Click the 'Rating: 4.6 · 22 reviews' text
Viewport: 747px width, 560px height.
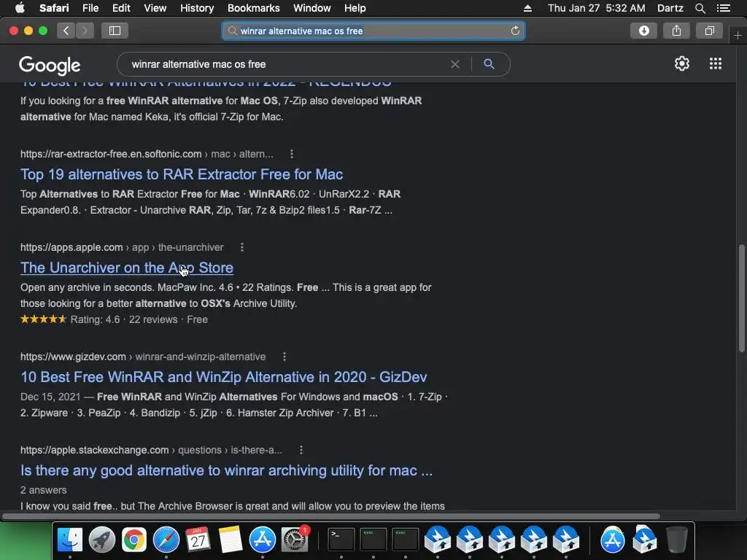(x=124, y=319)
